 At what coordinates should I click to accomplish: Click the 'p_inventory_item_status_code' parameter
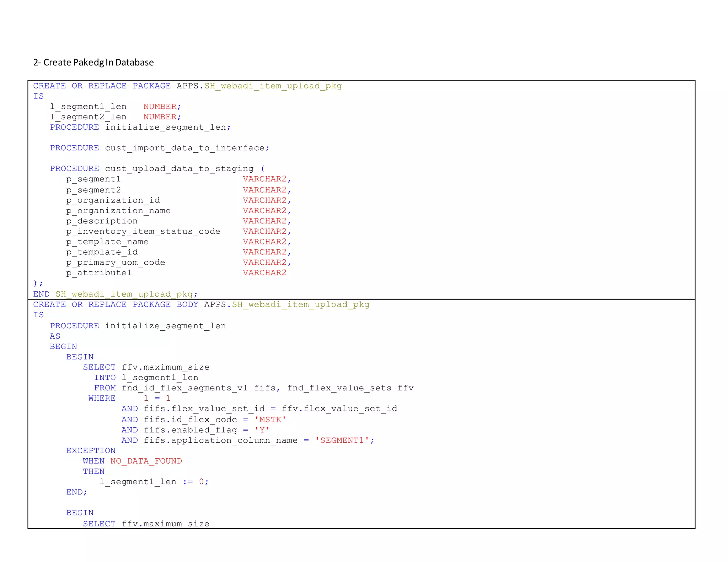click(x=178, y=231)
